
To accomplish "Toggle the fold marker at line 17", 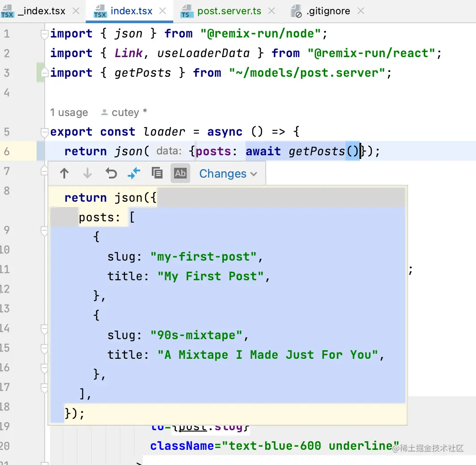I will point(44,388).
